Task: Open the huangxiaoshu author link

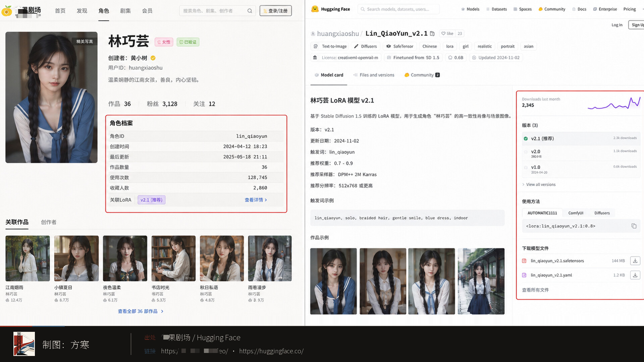Action: (x=338, y=34)
